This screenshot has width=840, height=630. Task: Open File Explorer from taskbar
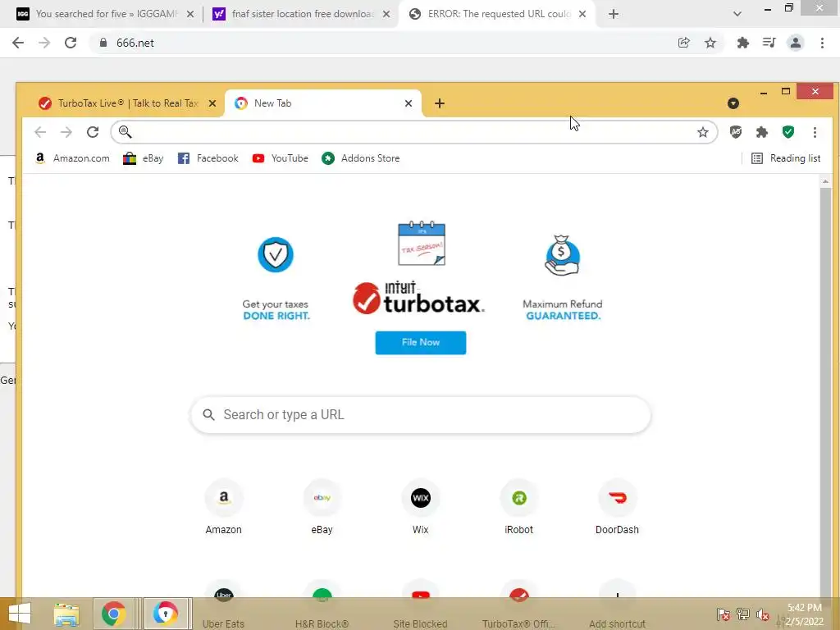coord(66,614)
